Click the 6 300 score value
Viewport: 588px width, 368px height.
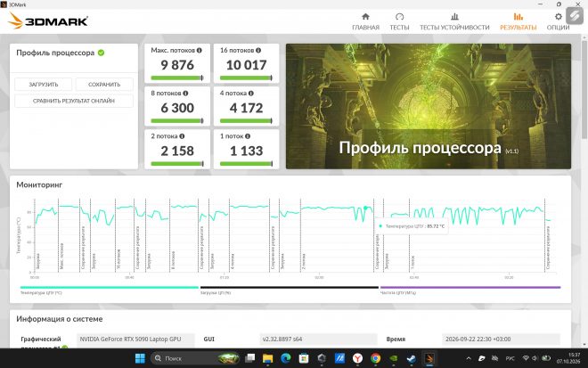tap(177, 108)
